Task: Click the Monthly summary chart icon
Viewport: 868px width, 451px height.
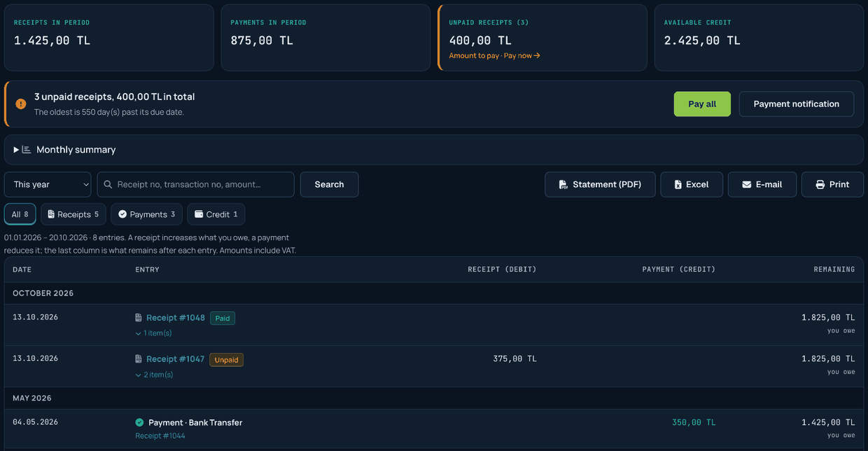Action: click(x=27, y=149)
